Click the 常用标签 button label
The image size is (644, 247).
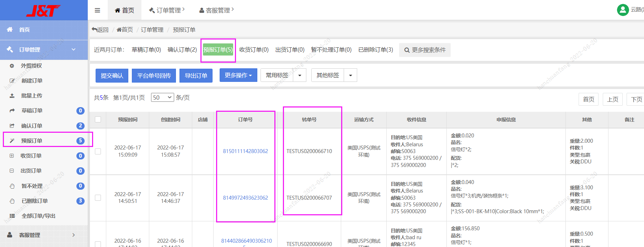277,75
